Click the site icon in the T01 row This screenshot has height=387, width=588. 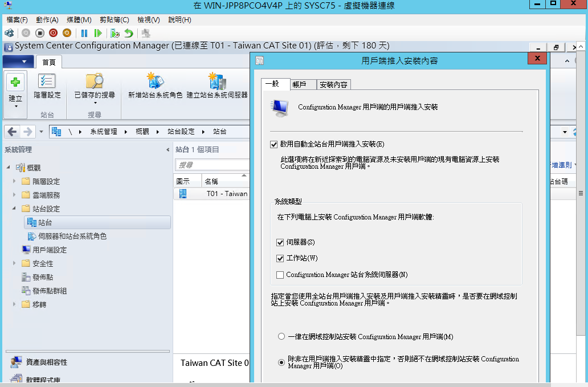183,194
